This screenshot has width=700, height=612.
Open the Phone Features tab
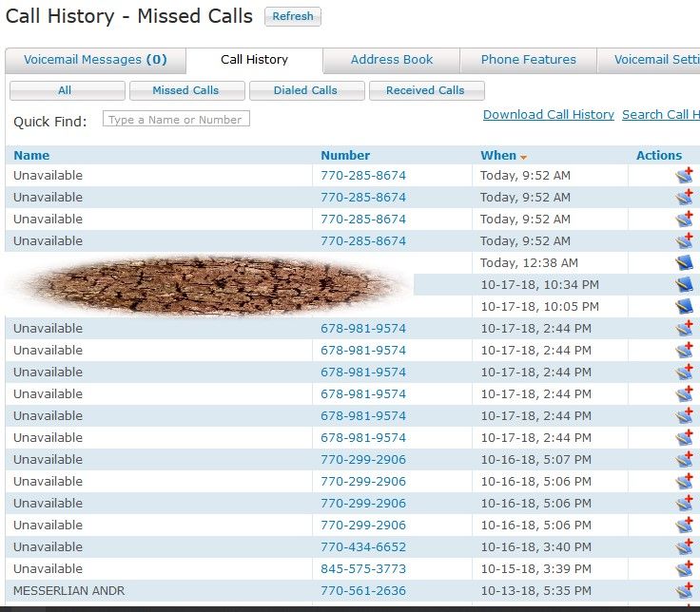click(528, 60)
